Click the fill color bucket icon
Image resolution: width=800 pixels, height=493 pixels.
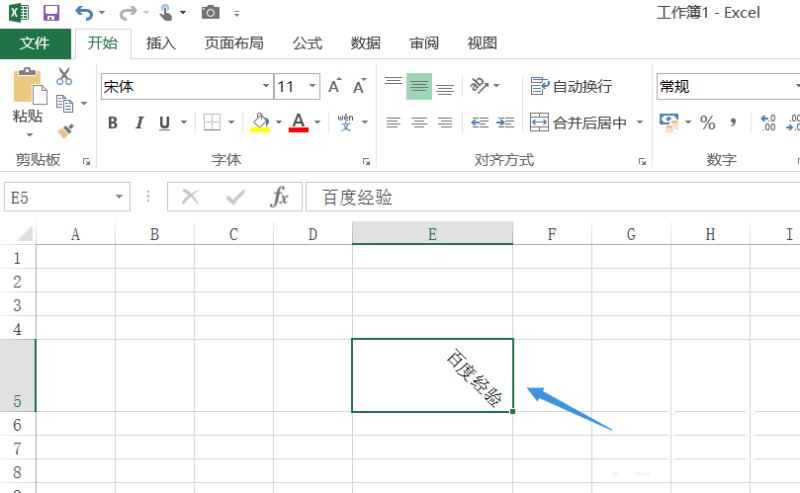tap(260, 122)
